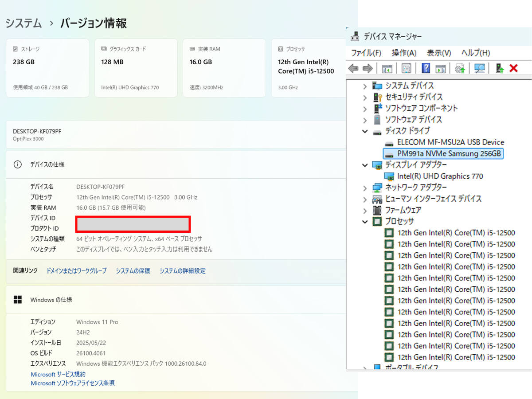The image size is (532, 399).
Task: Click システム breadcrumb in Settings window
Action: click(x=23, y=23)
